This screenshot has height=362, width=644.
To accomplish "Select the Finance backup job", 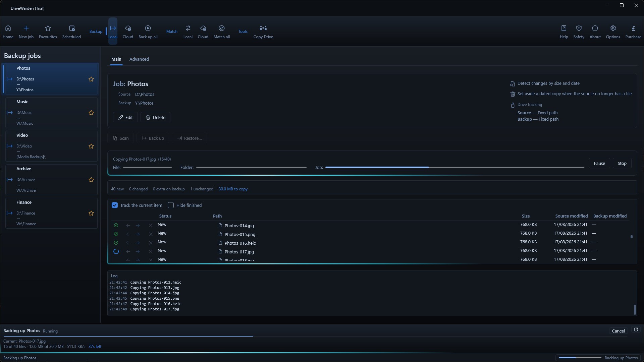I will (x=51, y=213).
